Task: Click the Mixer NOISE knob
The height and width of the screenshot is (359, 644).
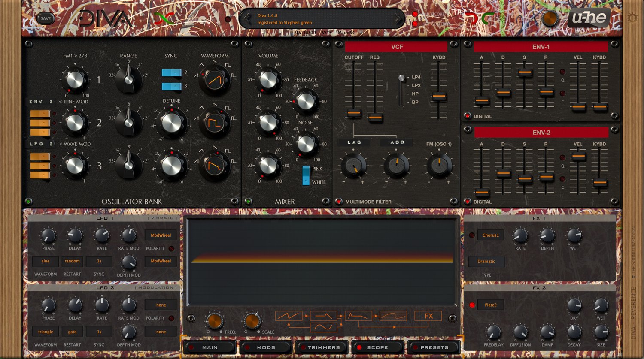Action: 306,145
